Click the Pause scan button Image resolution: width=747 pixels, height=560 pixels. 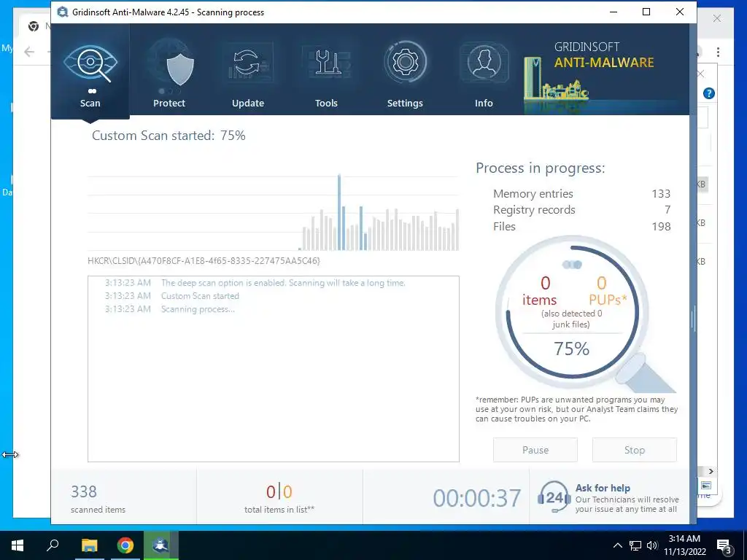pos(535,450)
